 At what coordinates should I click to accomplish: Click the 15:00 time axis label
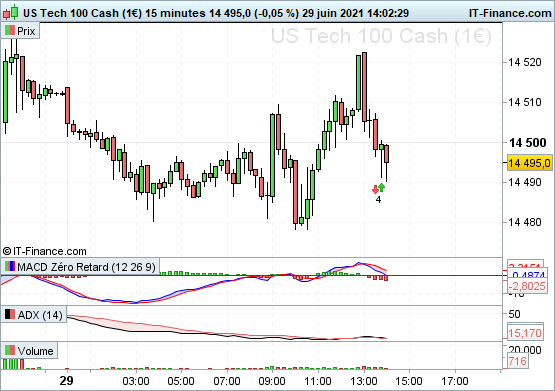click(x=409, y=381)
